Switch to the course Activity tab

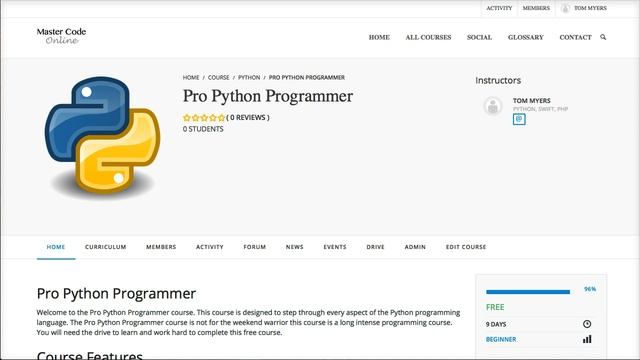[210, 247]
